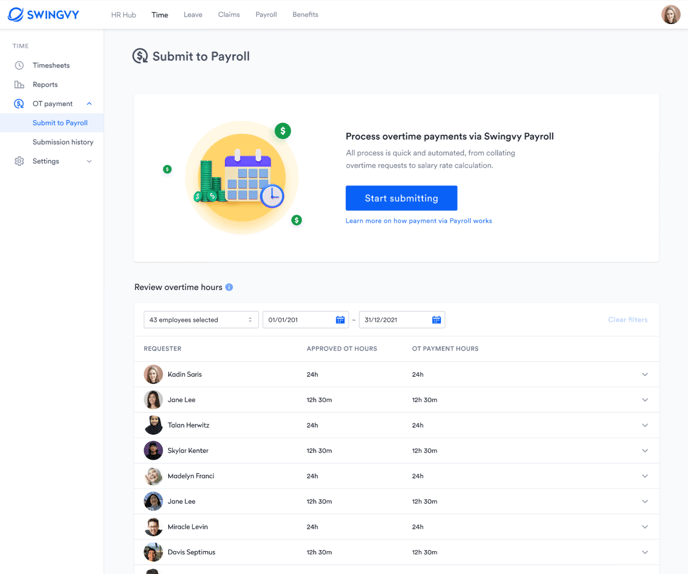
Task: Click Davis Septimus approved OT hours 12h 30m
Action: (x=319, y=552)
